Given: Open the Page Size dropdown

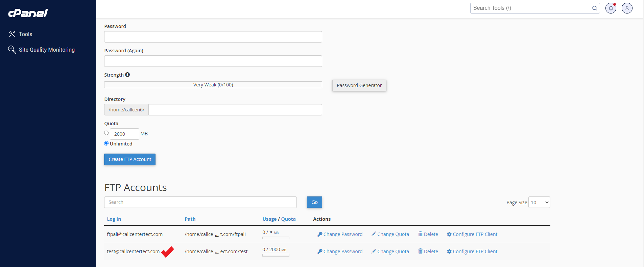Looking at the screenshot, I should 539,202.
